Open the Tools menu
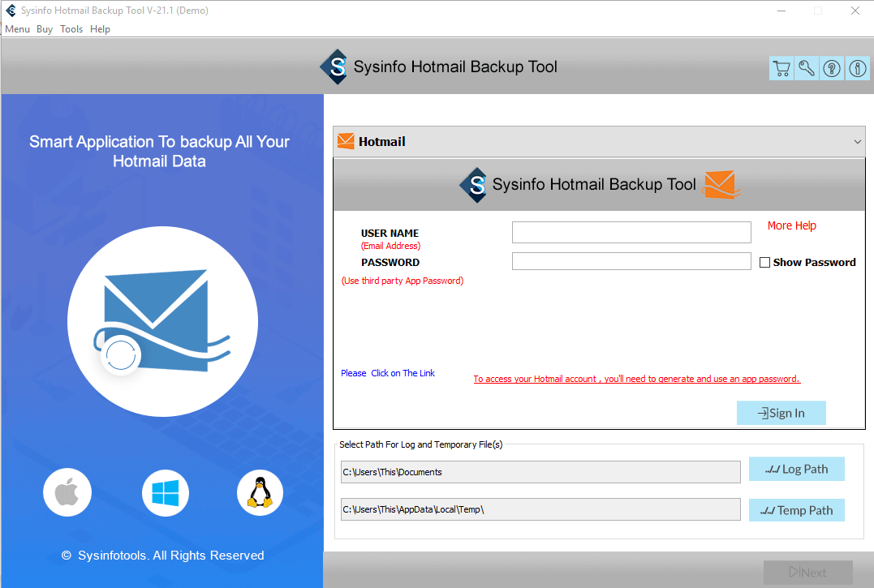The width and height of the screenshot is (874, 588). (x=71, y=28)
